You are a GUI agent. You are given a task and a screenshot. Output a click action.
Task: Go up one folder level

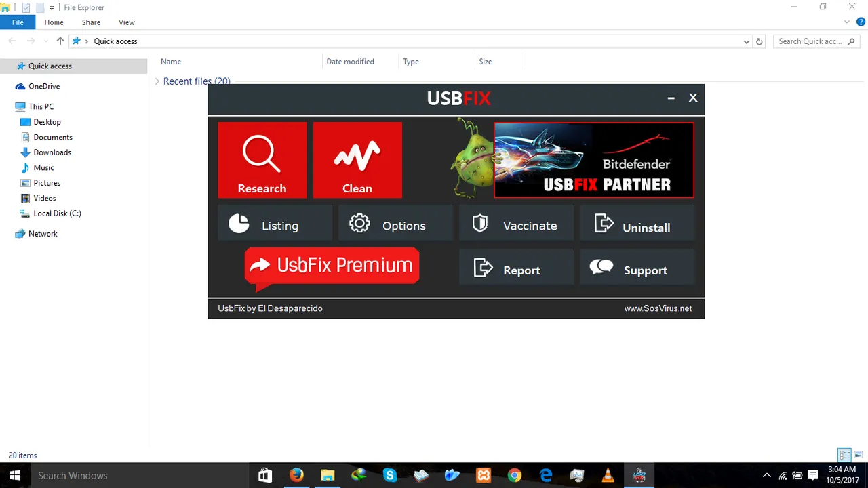[x=60, y=41]
